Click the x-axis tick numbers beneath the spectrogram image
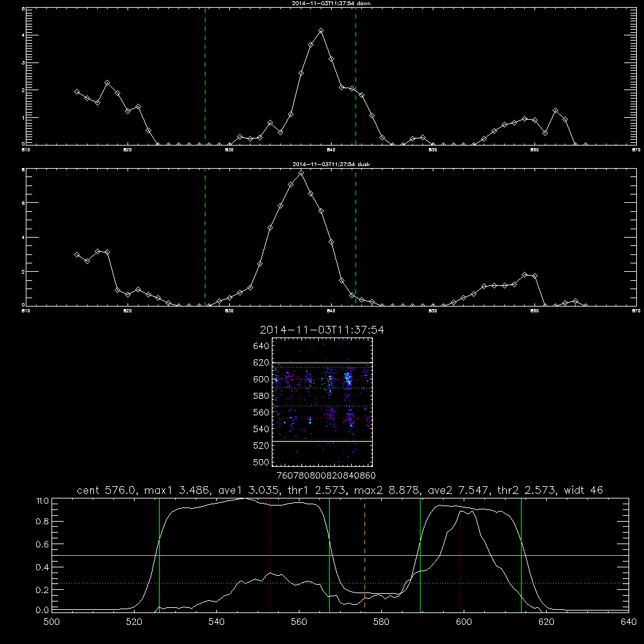 (x=326, y=476)
